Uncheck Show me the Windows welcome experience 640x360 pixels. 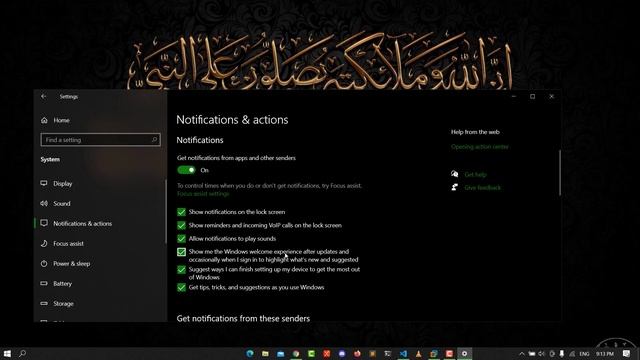181,252
